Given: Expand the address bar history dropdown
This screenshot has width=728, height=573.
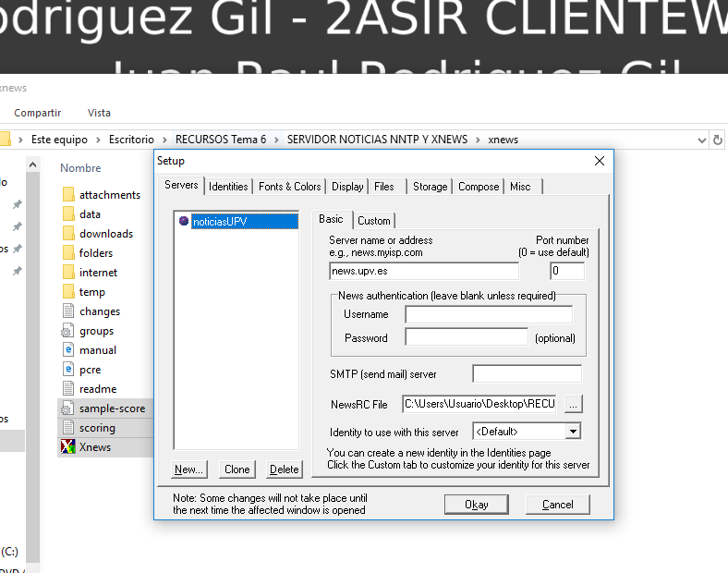Looking at the screenshot, I should click(x=701, y=140).
